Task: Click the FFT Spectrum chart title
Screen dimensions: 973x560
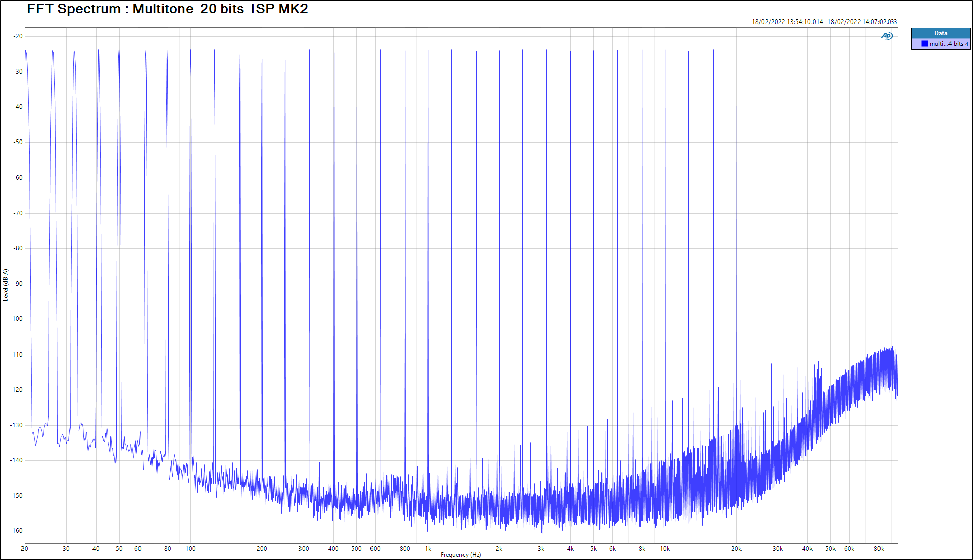Action: pos(167,9)
